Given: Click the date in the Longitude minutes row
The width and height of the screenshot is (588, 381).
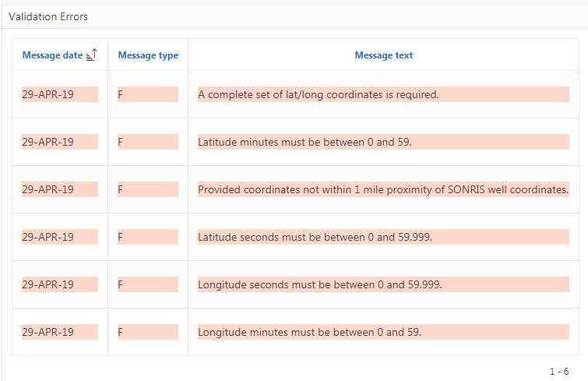Looking at the screenshot, I should coord(48,332).
